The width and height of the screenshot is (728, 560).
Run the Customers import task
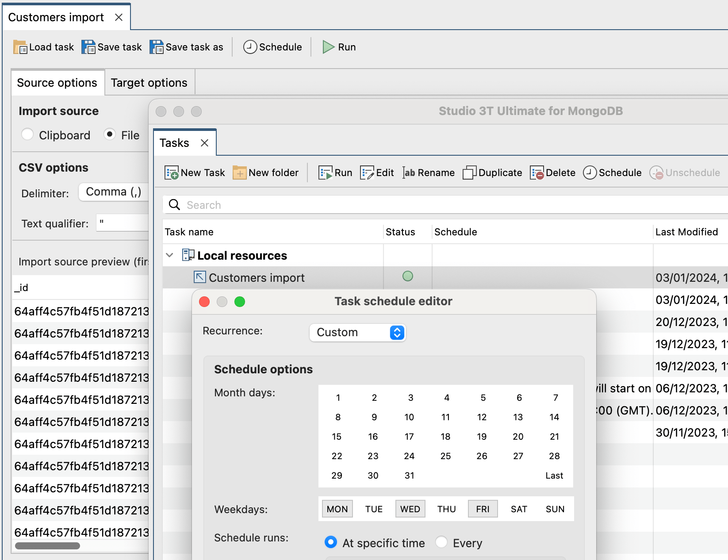click(339, 47)
